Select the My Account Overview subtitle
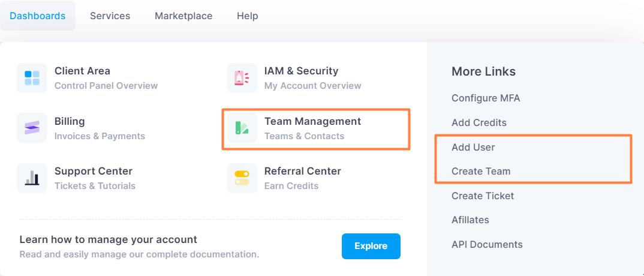This screenshot has height=276, width=644. tap(312, 86)
